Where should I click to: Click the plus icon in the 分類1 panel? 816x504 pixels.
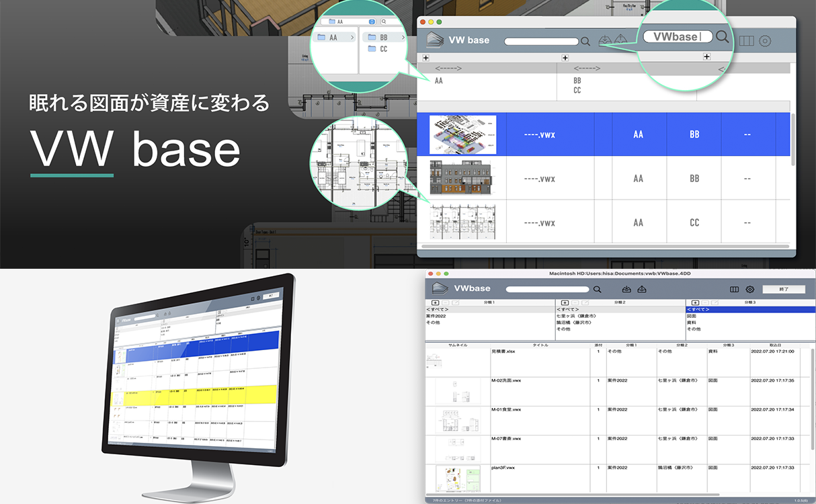point(436,303)
